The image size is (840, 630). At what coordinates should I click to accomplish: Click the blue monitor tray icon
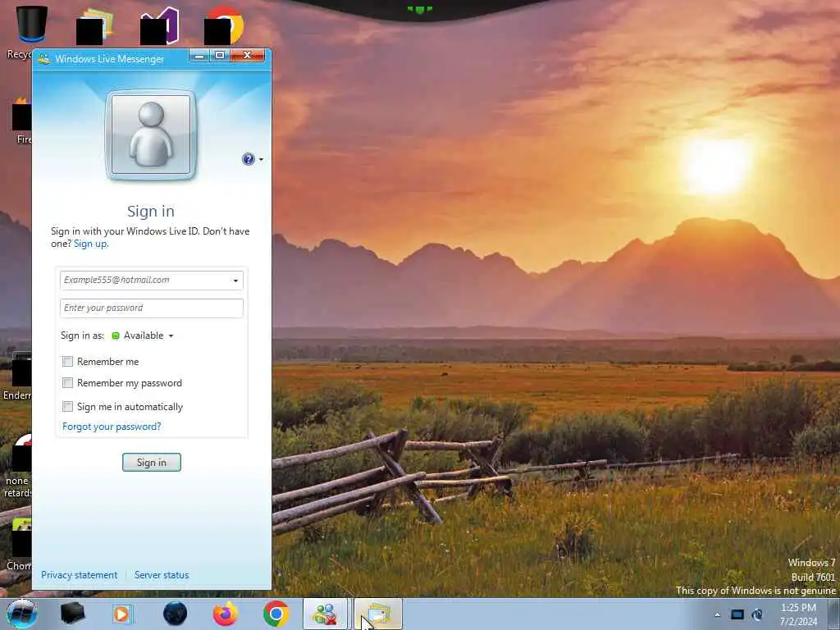(x=737, y=614)
